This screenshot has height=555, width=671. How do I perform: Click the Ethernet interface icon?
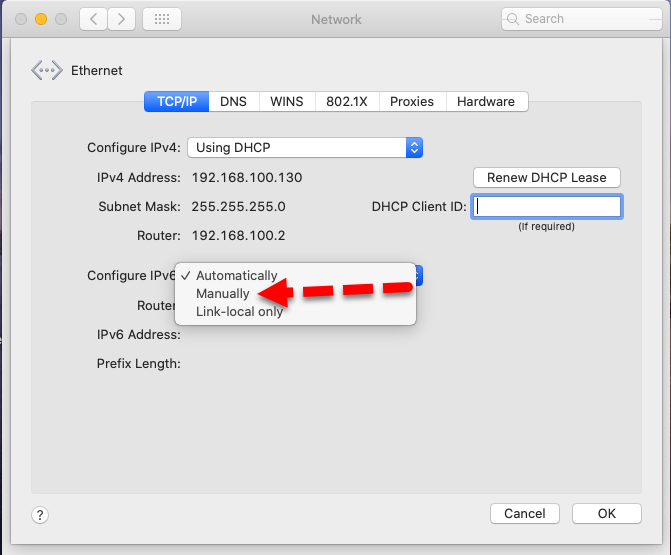(x=47, y=70)
